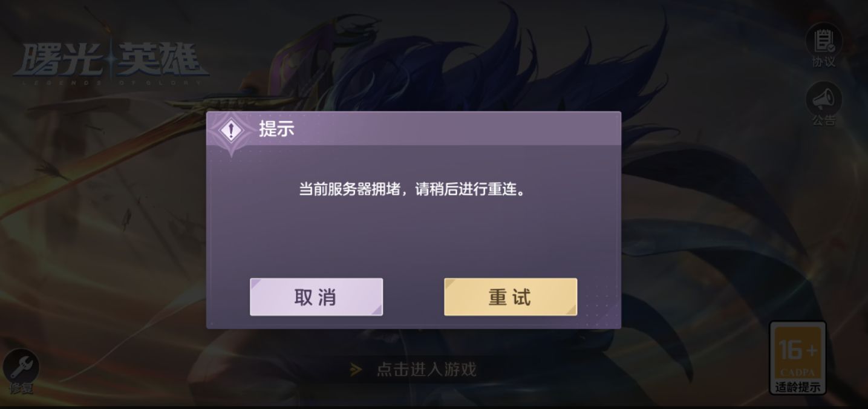The image size is (868, 409).
Task: Select the 公告 text label
Action: [x=823, y=120]
